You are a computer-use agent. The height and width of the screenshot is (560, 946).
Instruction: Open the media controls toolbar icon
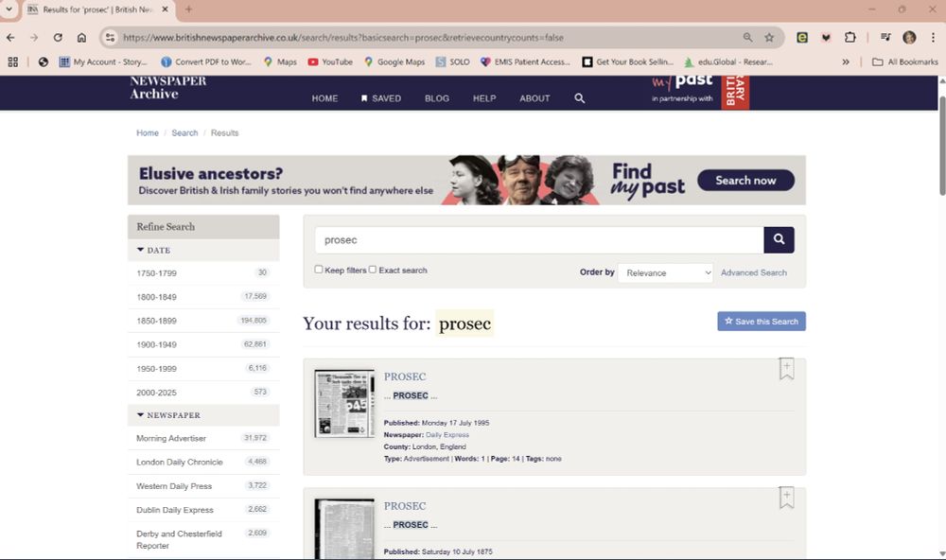[x=885, y=38]
